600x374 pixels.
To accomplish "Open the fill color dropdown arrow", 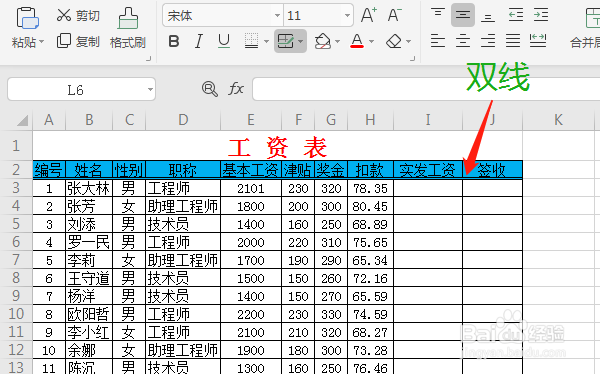I will pyautogui.click(x=337, y=41).
